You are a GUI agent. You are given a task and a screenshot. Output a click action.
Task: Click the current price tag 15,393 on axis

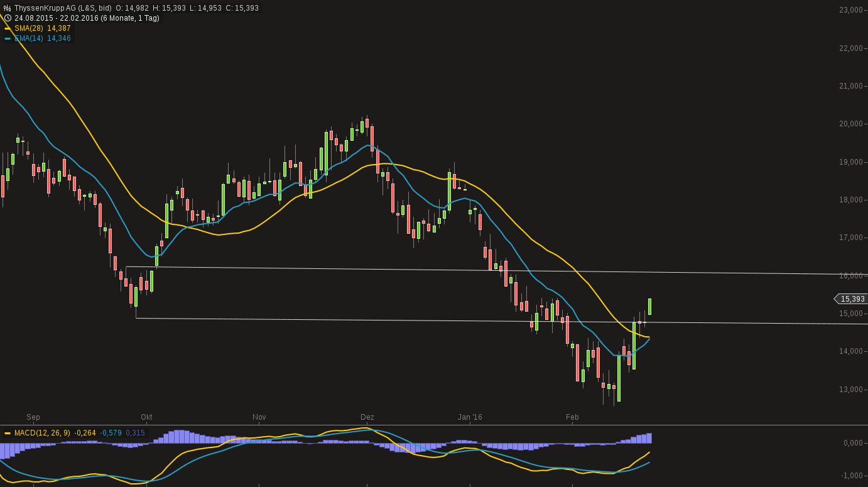click(x=852, y=299)
